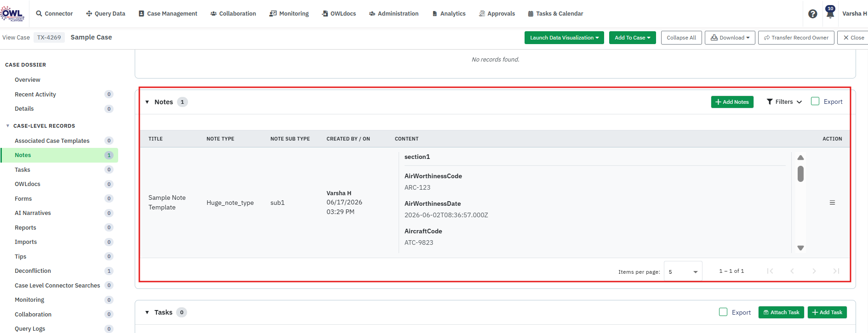Open the Monitoring top menu
The width and height of the screenshot is (868, 333).
point(289,14)
